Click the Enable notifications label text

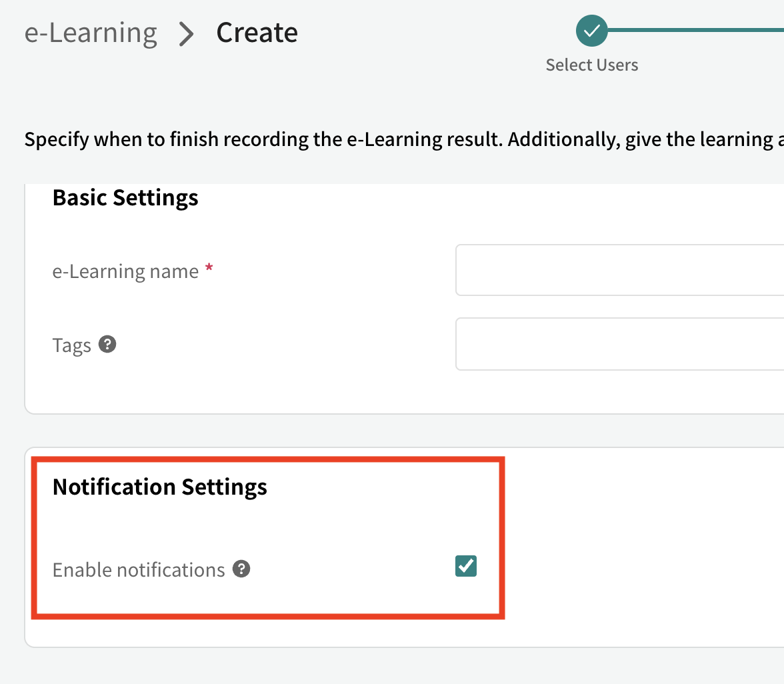click(139, 569)
